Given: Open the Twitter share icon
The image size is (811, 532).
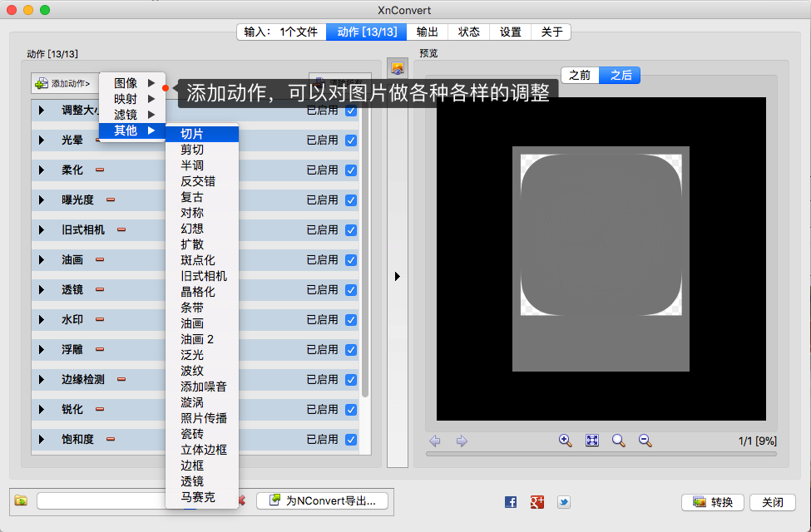Looking at the screenshot, I should coord(564,502).
